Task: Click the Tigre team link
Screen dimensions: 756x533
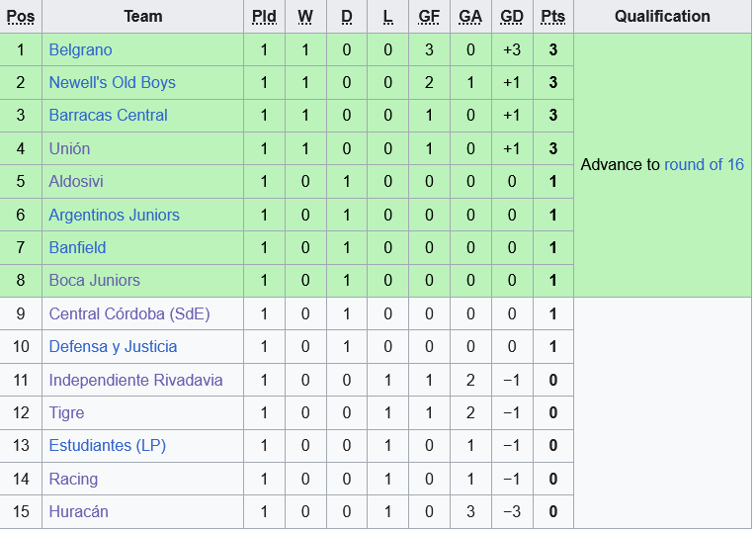Action: pyautogui.click(x=66, y=412)
